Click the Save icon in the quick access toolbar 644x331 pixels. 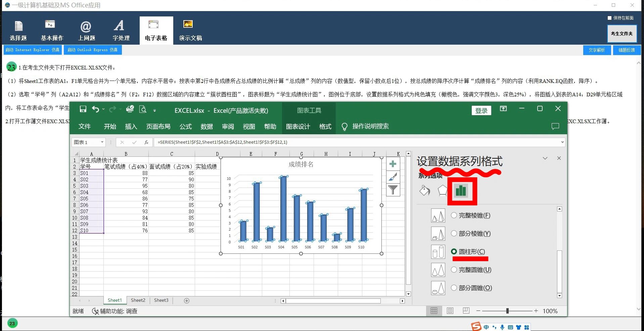coord(83,109)
